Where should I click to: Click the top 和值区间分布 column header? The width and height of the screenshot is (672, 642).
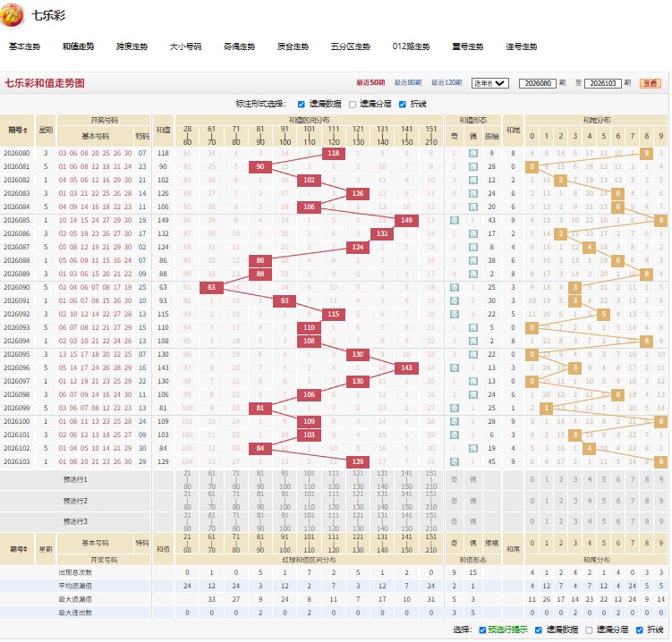(x=309, y=120)
